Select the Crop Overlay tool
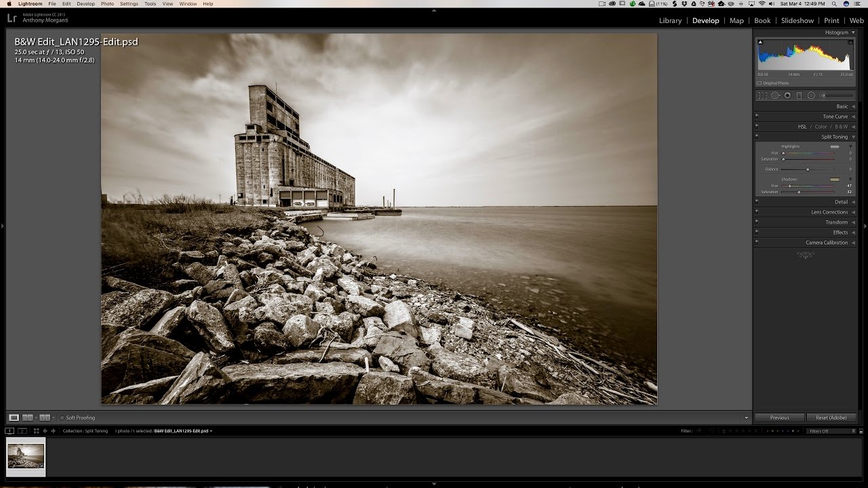The height and width of the screenshot is (488, 868). click(763, 96)
